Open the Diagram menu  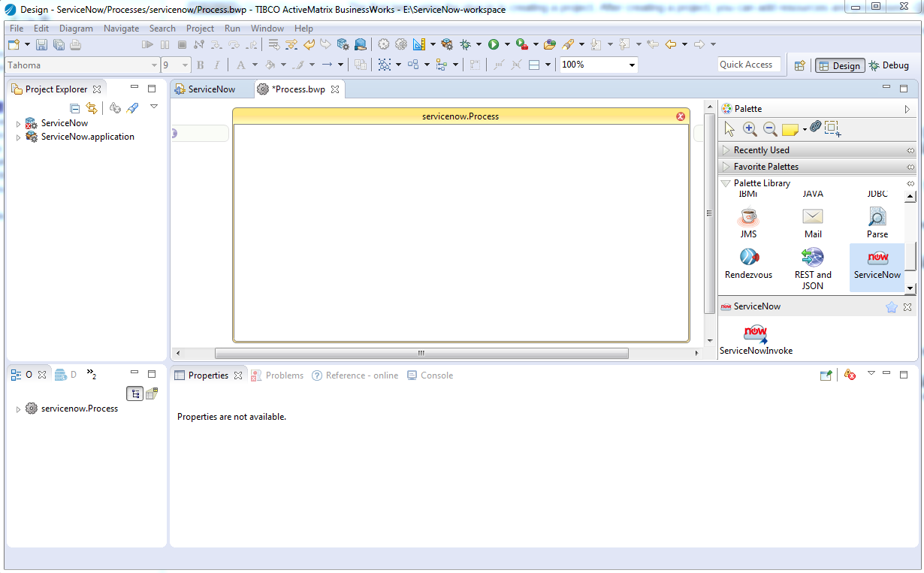76,29
